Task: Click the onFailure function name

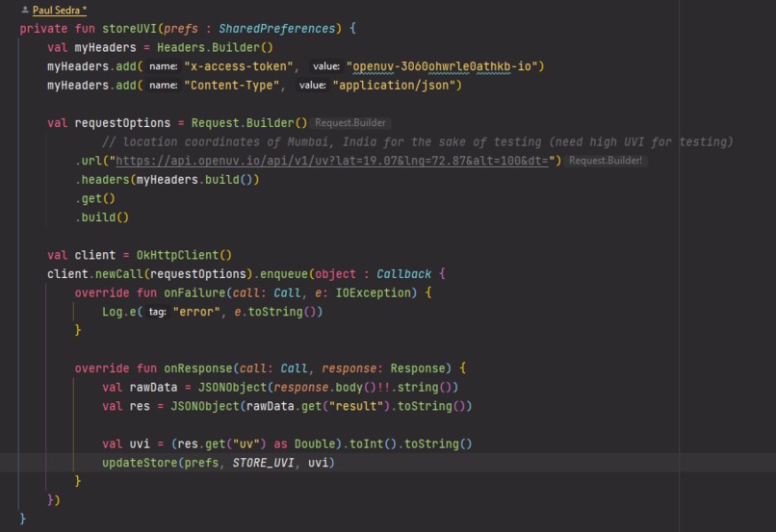Action: coord(194,292)
